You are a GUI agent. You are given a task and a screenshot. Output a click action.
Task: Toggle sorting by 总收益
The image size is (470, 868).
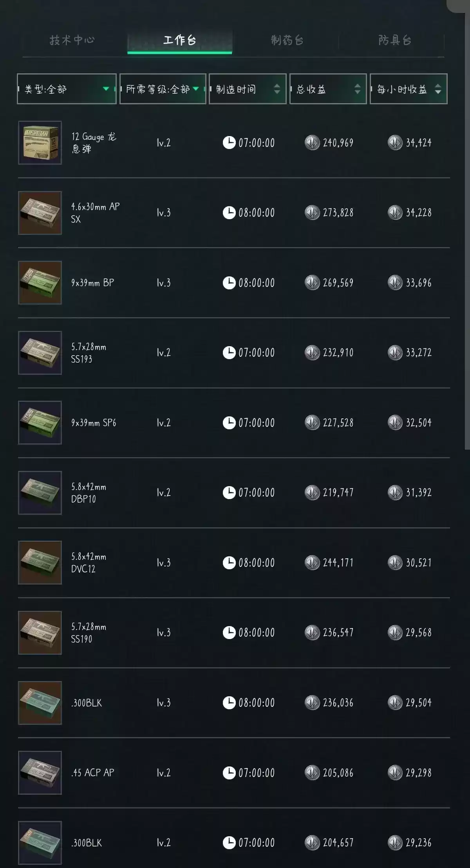click(328, 89)
